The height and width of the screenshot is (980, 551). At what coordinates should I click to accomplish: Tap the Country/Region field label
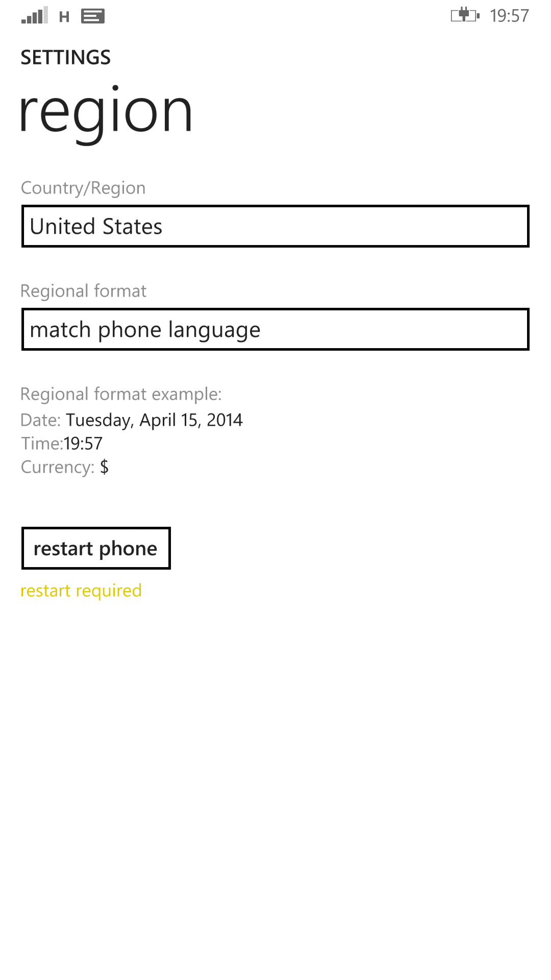83,188
